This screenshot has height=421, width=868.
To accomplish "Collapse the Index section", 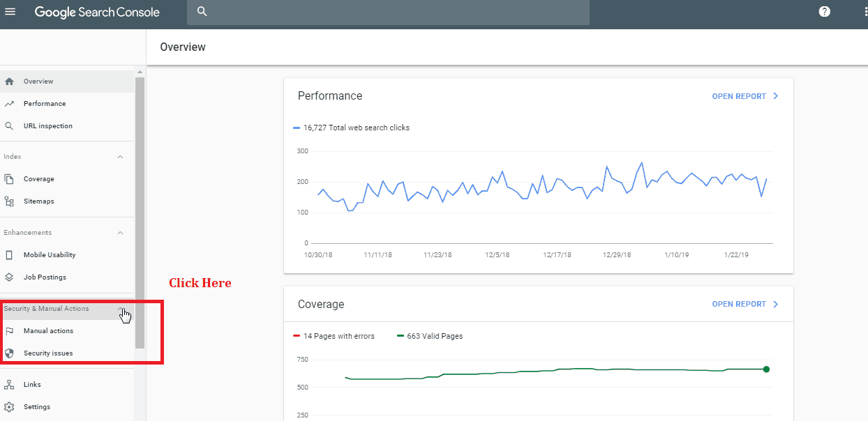I will pyautogui.click(x=120, y=157).
